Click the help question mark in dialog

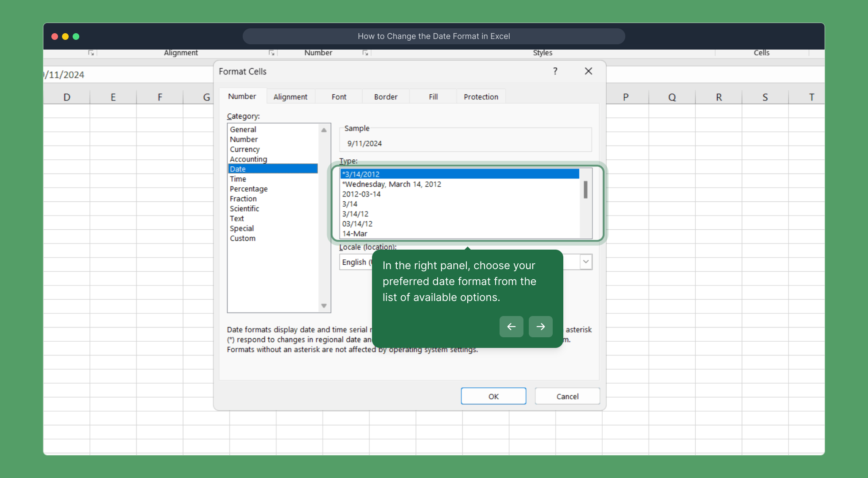[555, 71]
